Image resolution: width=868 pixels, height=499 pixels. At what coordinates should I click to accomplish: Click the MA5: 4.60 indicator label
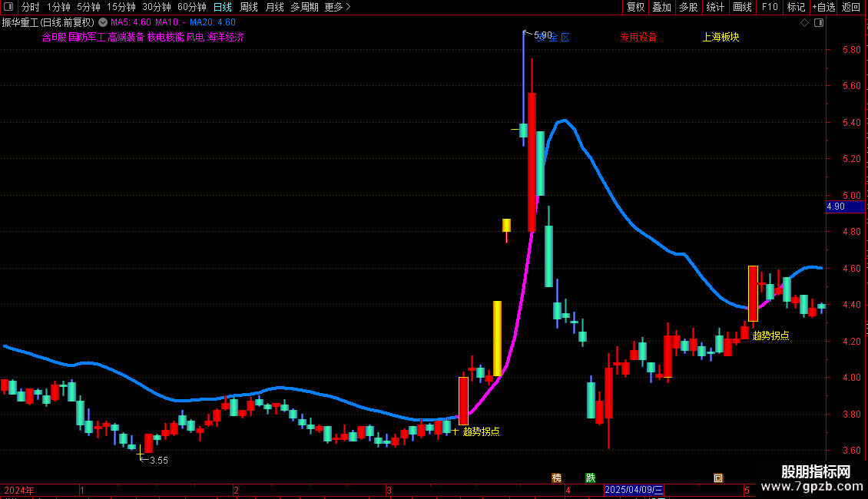(x=131, y=23)
